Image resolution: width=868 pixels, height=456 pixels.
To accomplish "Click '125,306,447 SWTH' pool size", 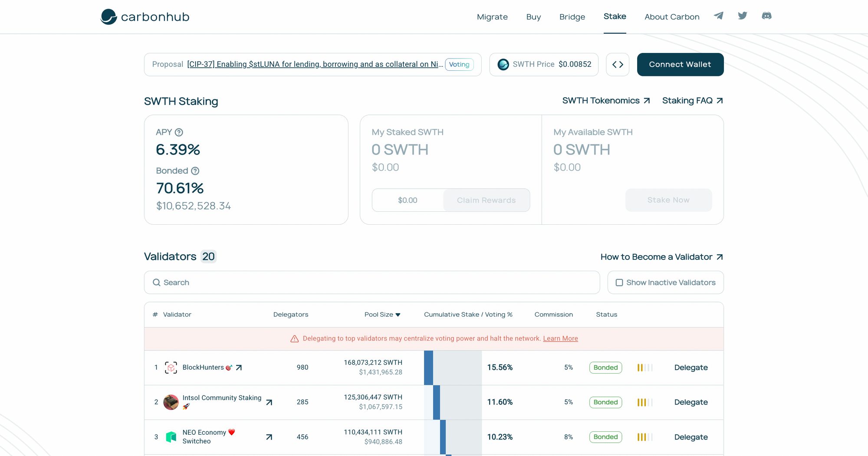I will point(373,397).
